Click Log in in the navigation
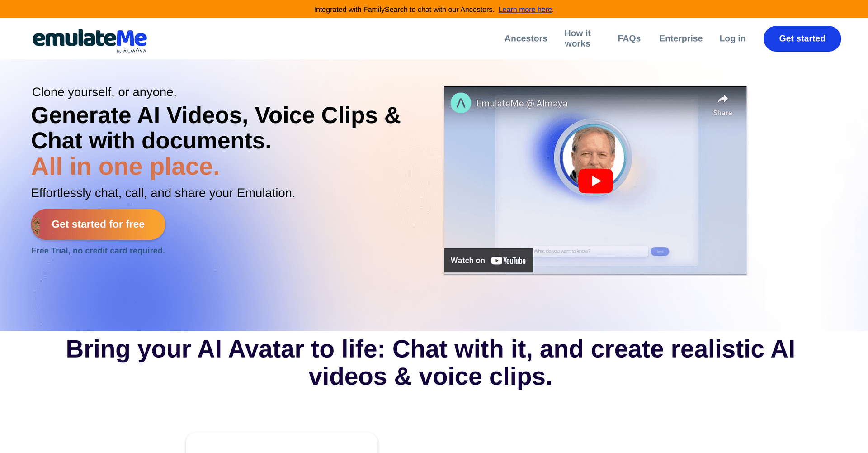868x453 pixels. [732, 38]
